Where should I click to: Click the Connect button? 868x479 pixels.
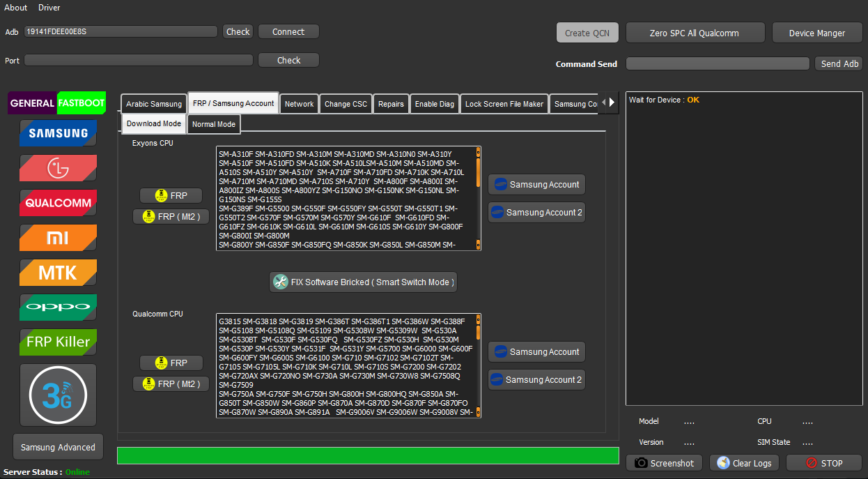click(288, 31)
